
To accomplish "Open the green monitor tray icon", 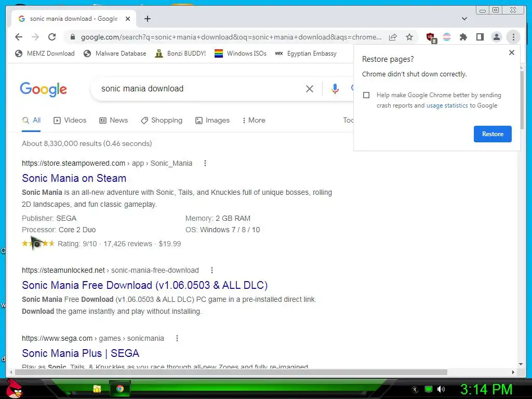I will 429,389.
